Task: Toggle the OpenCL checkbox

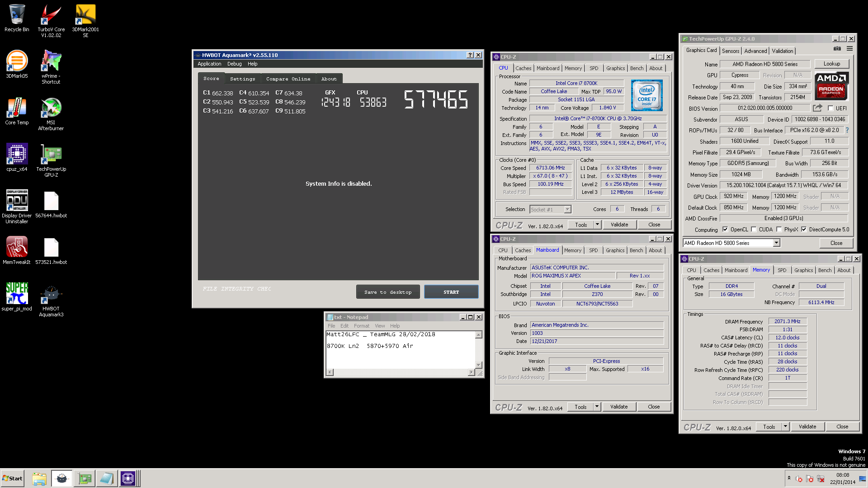Action: click(725, 230)
